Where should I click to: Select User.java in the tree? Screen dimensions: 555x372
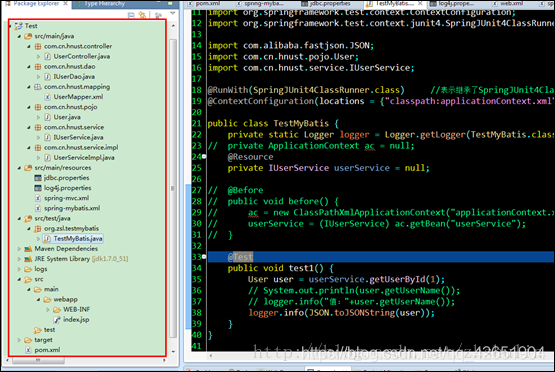pos(67,117)
